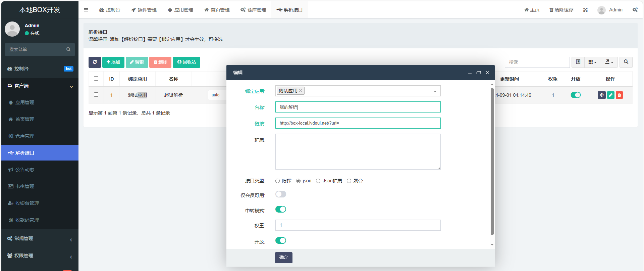
Task: Click the 添加 button
Action: (x=113, y=62)
